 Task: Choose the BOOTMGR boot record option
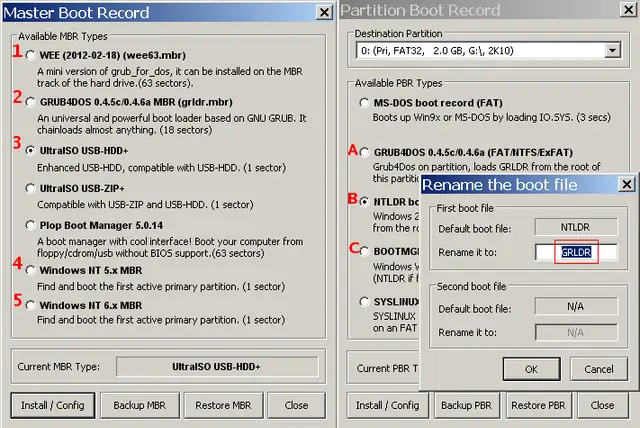[364, 251]
